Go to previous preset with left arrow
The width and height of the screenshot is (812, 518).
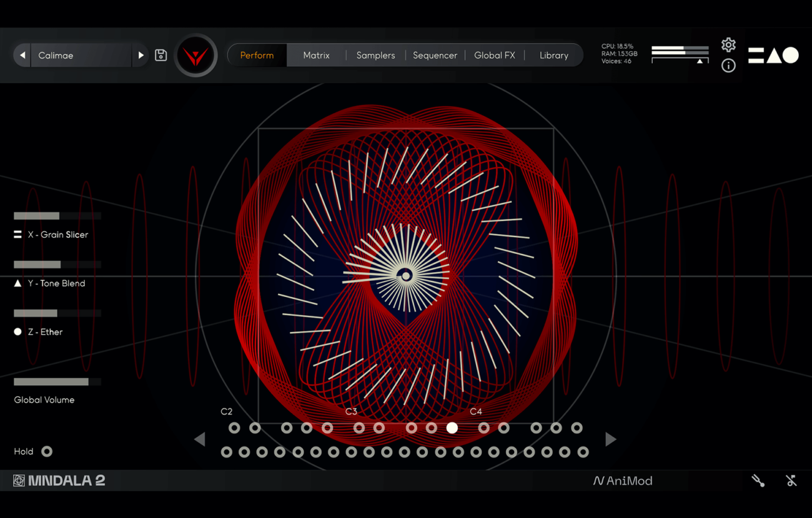tap(22, 56)
